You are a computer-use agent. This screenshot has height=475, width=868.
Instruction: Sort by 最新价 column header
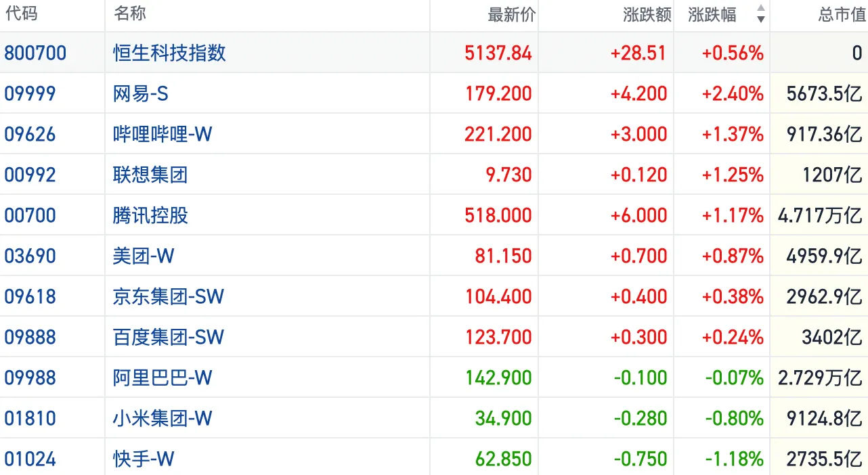coord(511,15)
